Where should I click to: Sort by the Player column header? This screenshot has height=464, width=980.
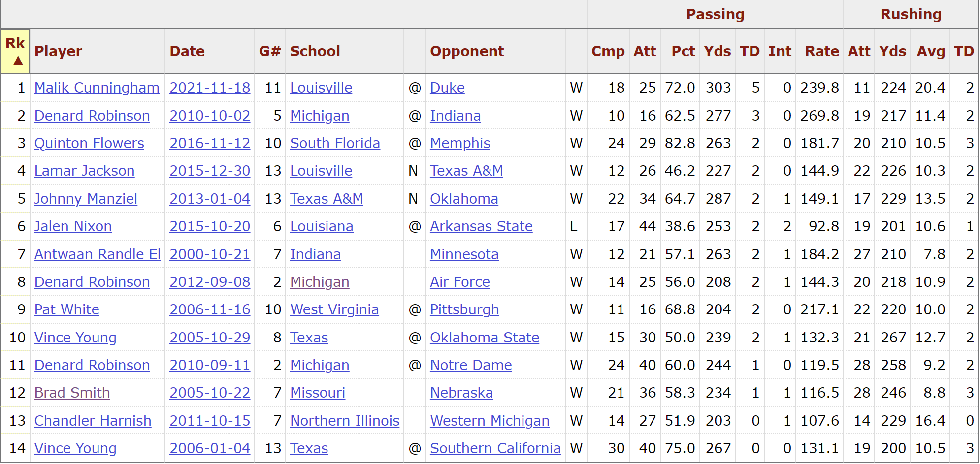[58, 51]
